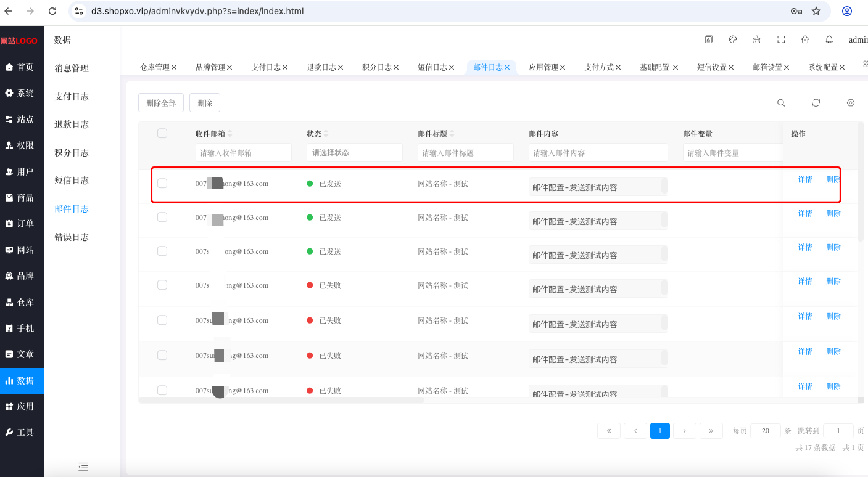
Task: Click the table's vertical scrollbar
Action: 861,182
